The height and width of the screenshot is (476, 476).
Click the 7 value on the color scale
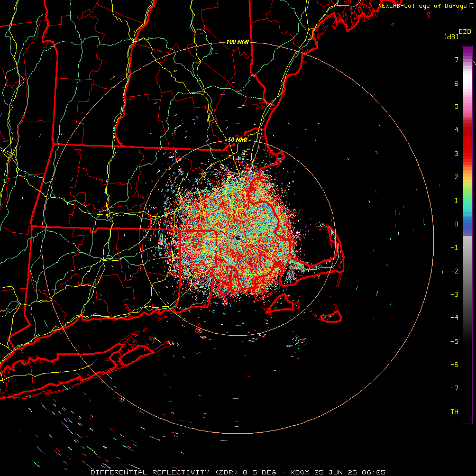(456, 59)
